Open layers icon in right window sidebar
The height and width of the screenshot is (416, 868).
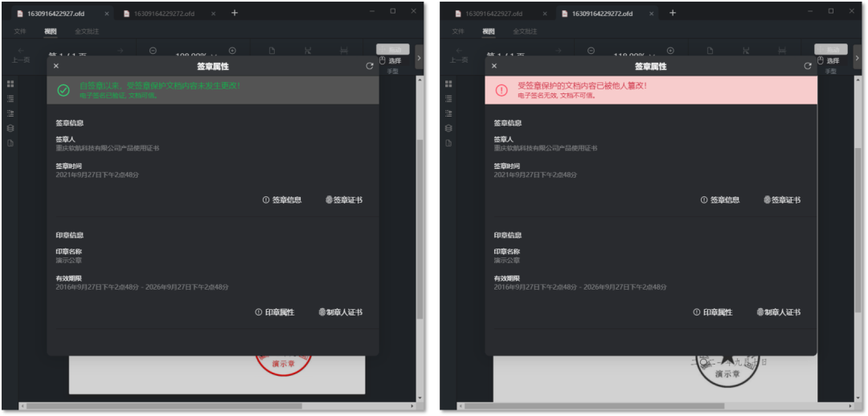pyautogui.click(x=448, y=128)
